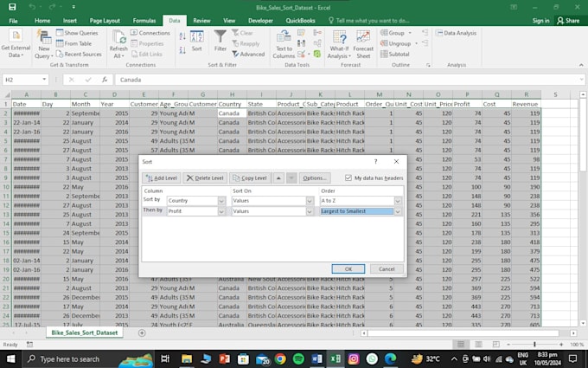Screen dimensions: 588x368
Task: Click Delete Level in Sort dialog
Action: pos(205,178)
